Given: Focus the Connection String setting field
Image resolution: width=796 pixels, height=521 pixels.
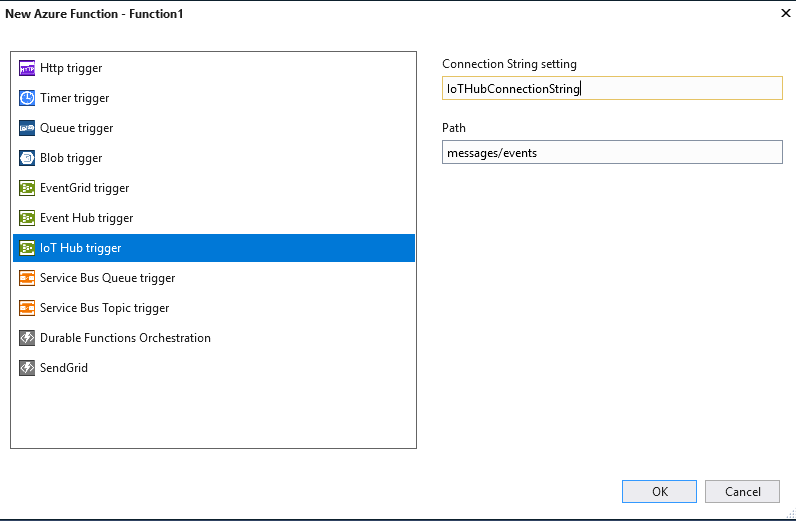Looking at the screenshot, I should click(612, 88).
